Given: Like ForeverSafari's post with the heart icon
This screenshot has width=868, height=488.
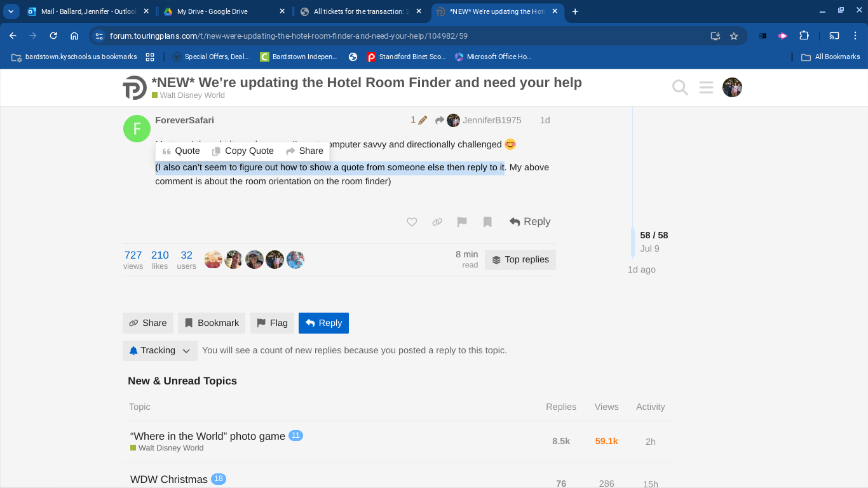Looking at the screenshot, I should (x=412, y=222).
